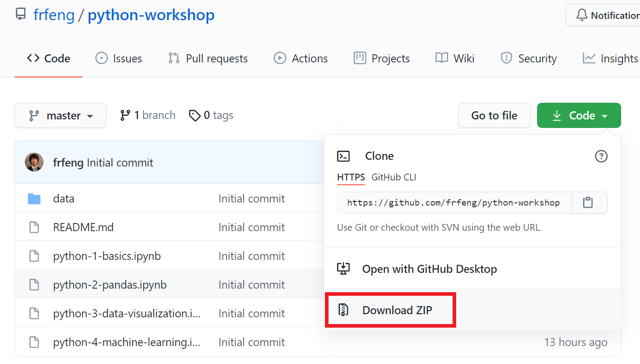640x364 pixels.
Task: Open Initial commit link in python-1-basics row
Action: point(252,256)
